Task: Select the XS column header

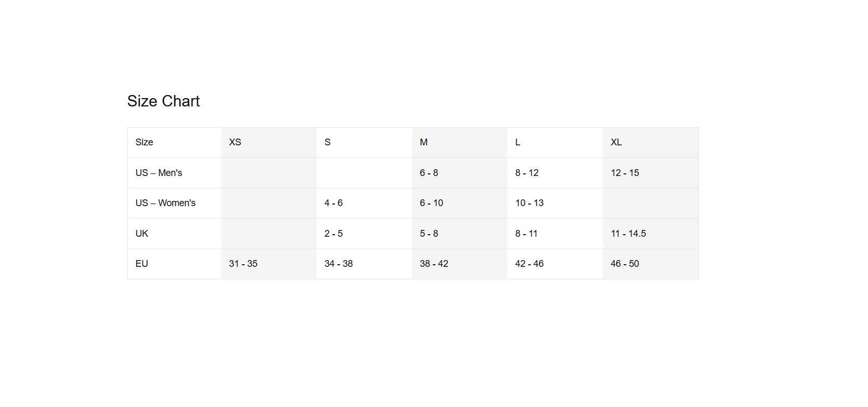Action: point(235,142)
